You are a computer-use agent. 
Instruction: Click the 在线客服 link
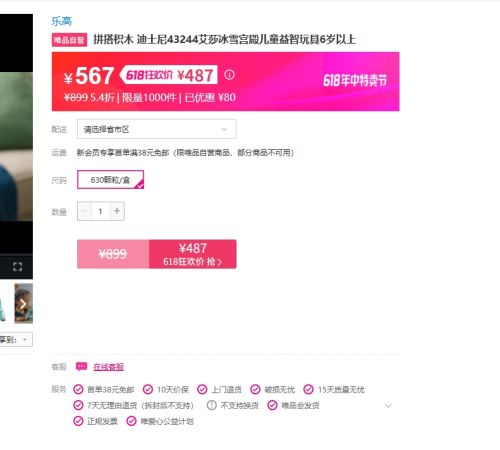tap(109, 367)
